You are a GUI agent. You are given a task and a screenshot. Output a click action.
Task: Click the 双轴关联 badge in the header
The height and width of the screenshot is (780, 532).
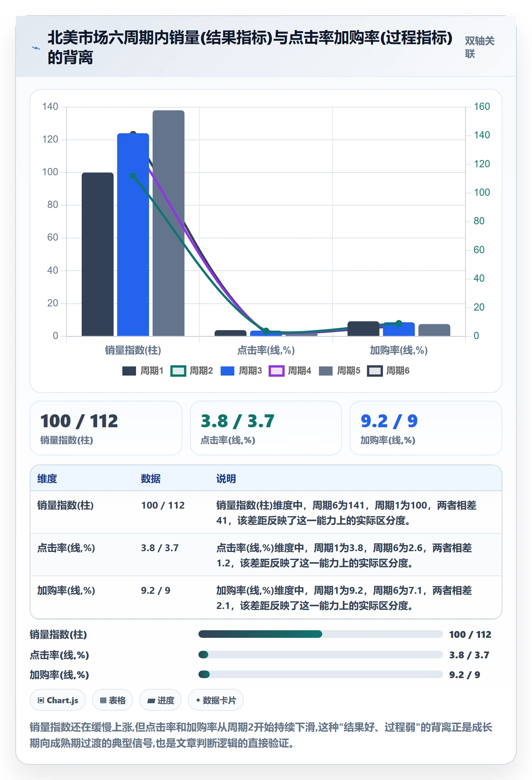[480, 48]
